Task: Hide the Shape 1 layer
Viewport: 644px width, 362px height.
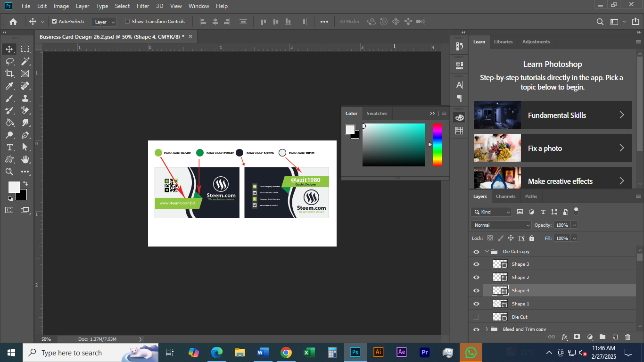Action: tap(476, 304)
